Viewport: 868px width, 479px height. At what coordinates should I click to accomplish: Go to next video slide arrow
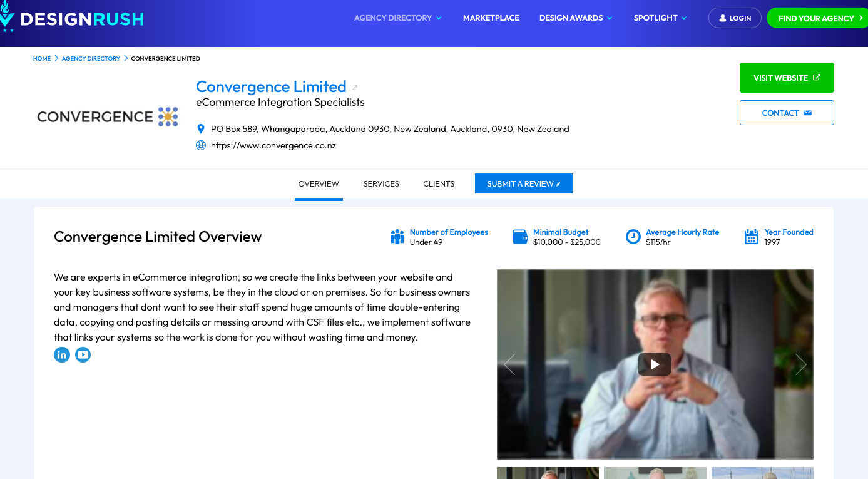(x=801, y=364)
